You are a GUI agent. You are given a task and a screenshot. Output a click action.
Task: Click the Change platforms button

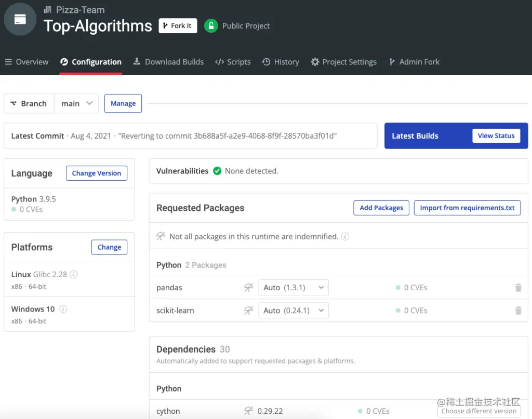pos(109,247)
